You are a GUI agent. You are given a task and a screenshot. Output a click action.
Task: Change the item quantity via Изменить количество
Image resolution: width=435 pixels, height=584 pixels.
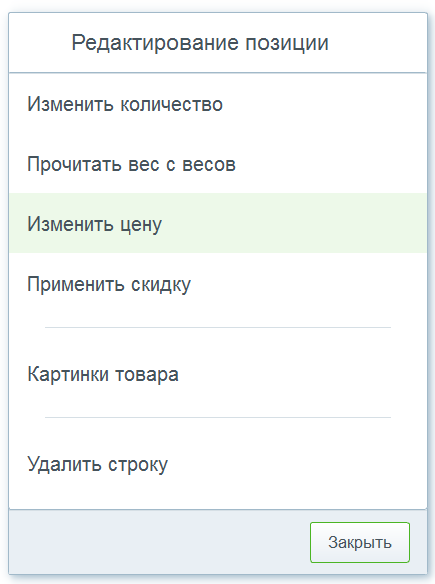pyautogui.click(x=218, y=104)
